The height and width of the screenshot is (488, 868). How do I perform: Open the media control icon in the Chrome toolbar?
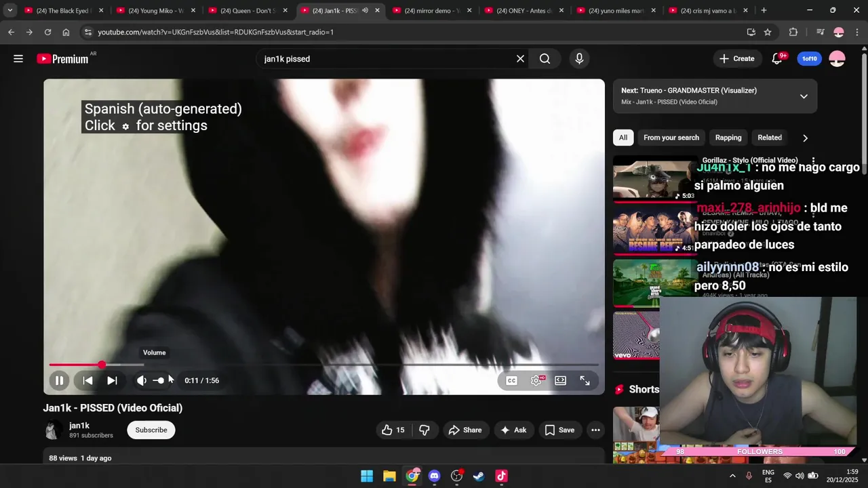point(820,33)
